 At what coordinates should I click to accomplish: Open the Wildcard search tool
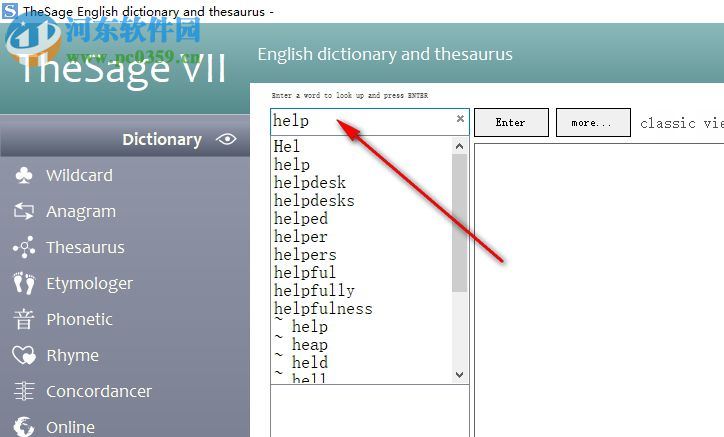pos(79,176)
